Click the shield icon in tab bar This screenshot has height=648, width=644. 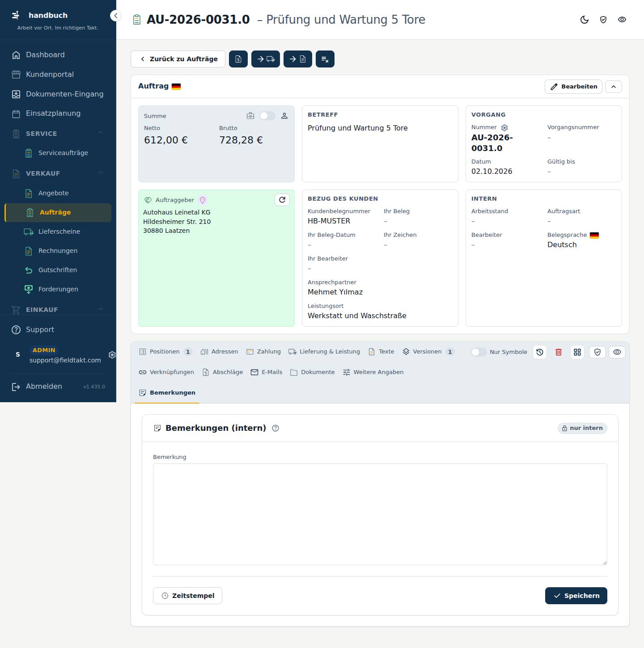(597, 352)
